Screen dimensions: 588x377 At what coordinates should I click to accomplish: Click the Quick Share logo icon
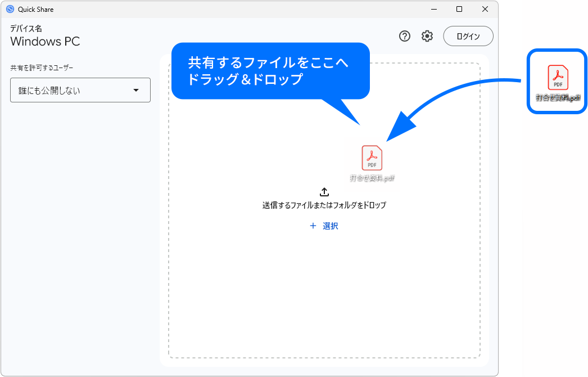[x=11, y=9]
